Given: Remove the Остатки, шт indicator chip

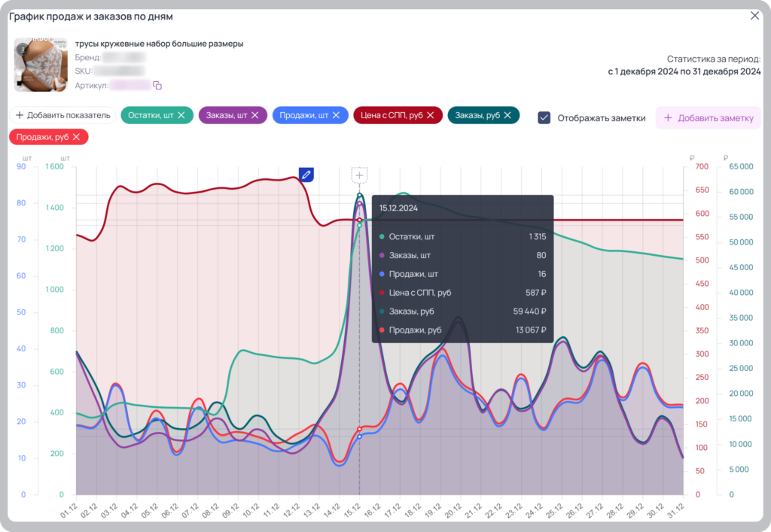Looking at the screenshot, I should click(x=181, y=115).
